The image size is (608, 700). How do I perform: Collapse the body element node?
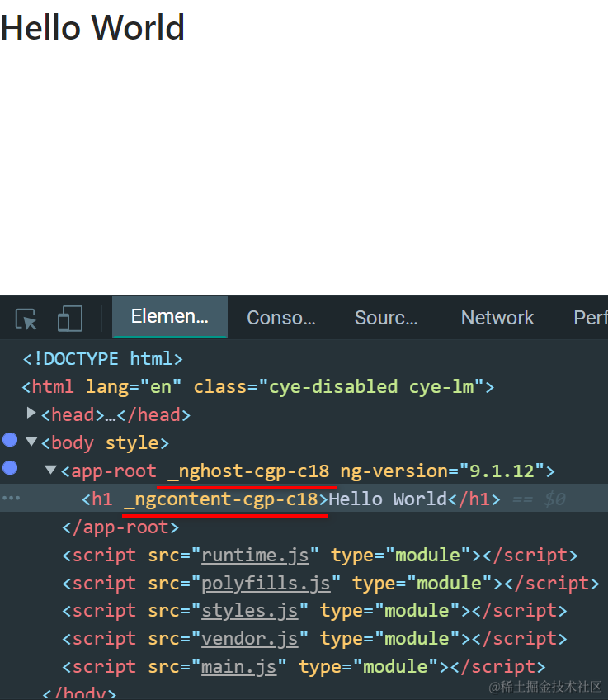(x=31, y=442)
